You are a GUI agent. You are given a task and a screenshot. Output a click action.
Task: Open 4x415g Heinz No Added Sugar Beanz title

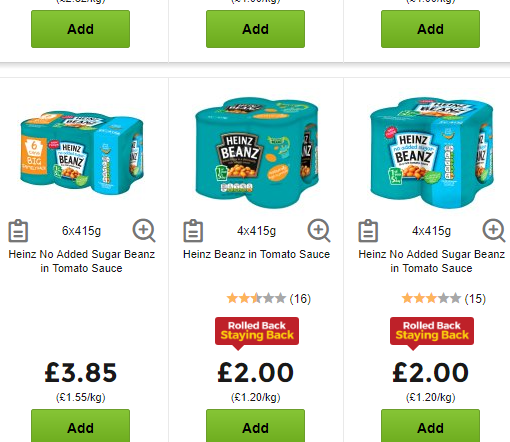point(432,261)
